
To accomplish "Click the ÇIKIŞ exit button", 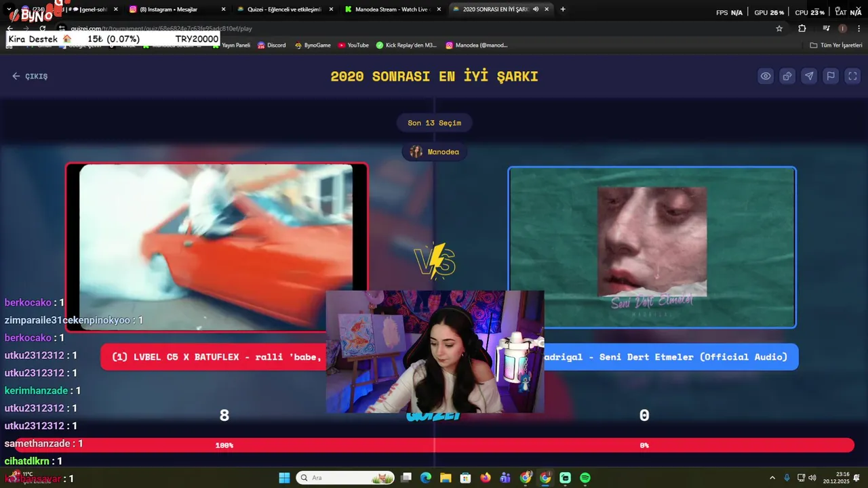I will coord(30,77).
